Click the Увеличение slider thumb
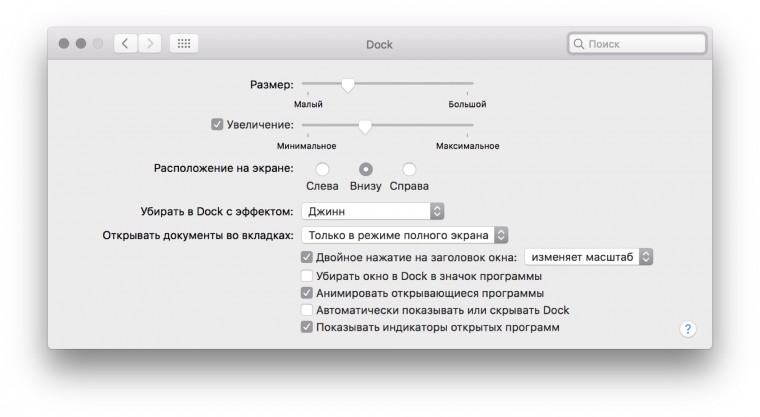Viewport: 760px width, 417px height. click(365, 127)
